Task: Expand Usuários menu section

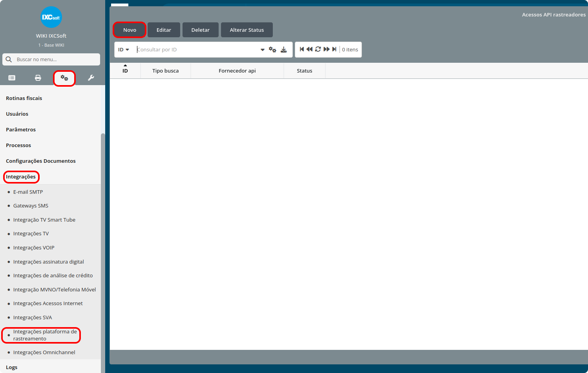Action: pos(17,114)
